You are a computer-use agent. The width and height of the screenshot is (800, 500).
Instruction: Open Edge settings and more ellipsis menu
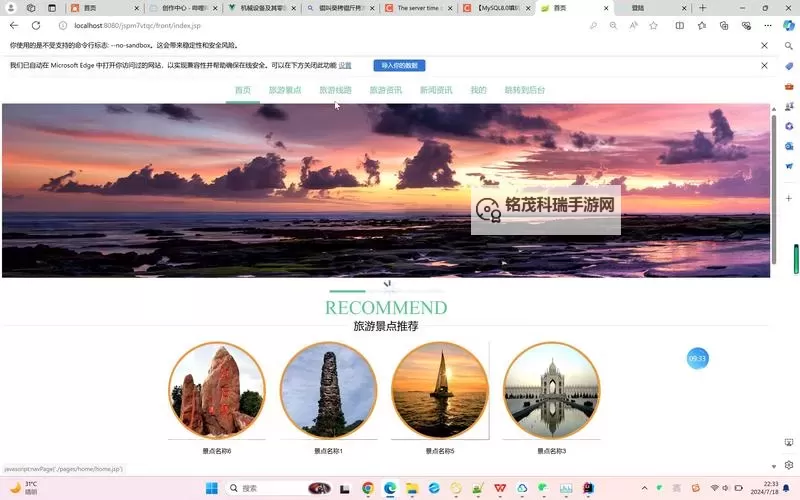768,26
